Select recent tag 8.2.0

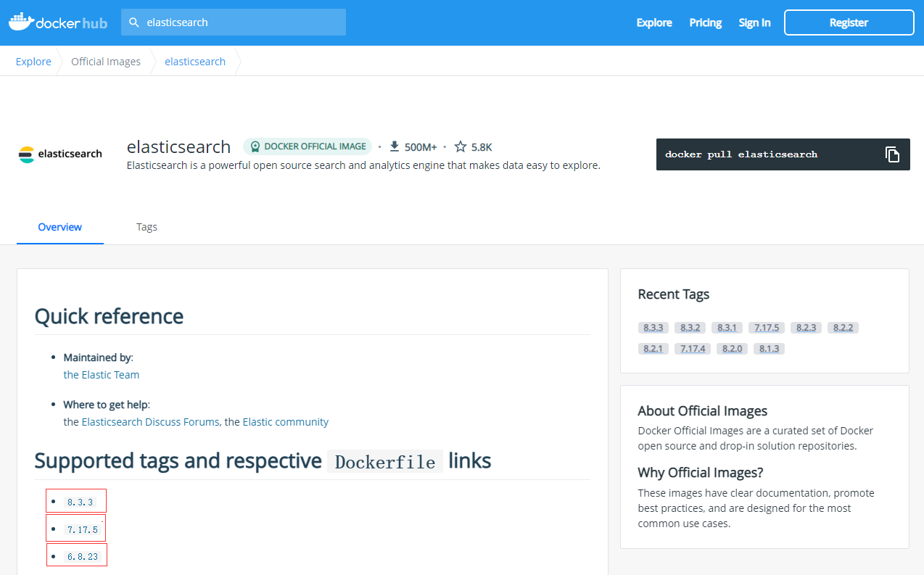[x=732, y=349]
